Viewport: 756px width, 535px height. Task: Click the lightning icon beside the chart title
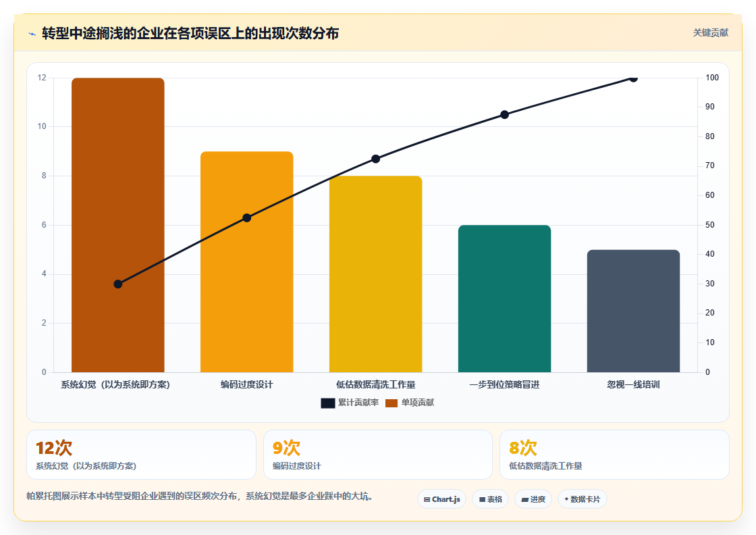tap(32, 34)
